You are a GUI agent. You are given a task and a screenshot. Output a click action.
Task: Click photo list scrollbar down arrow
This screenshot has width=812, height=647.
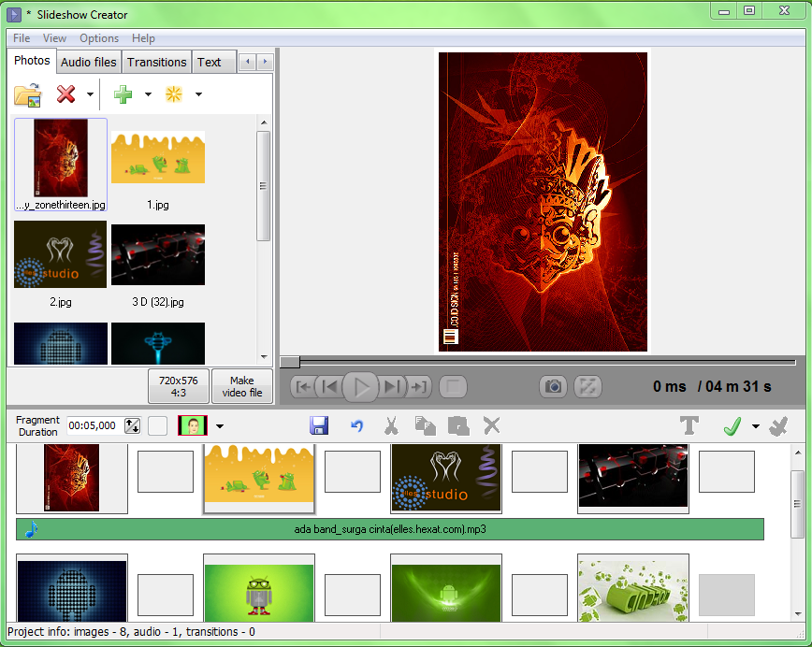coord(264,356)
